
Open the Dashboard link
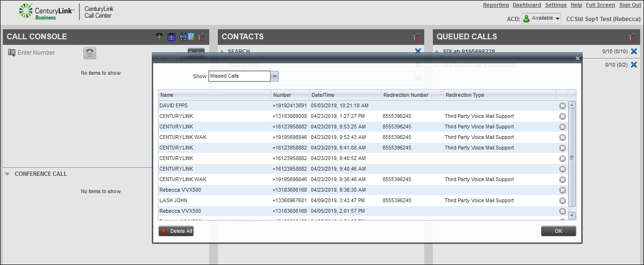pyautogui.click(x=527, y=5)
